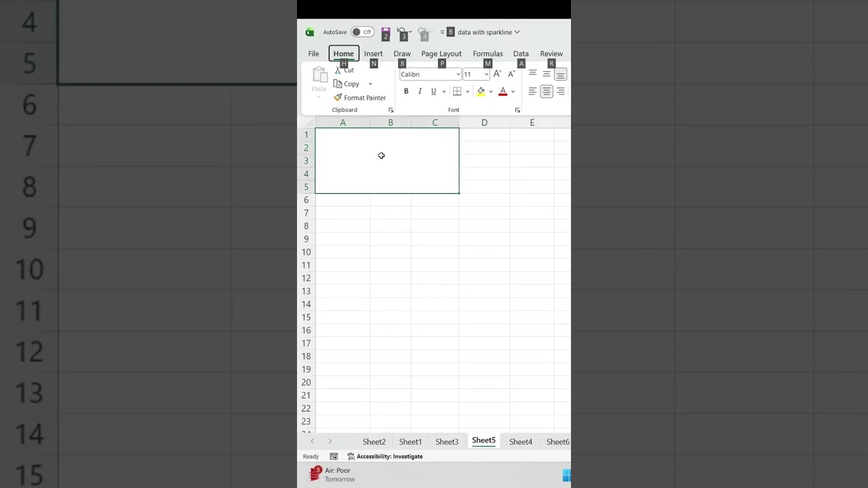The height and width of the screenshot is (488, 868).
Task: Expand the Font Color dropdown arrow
Action: tap(513, 91)
